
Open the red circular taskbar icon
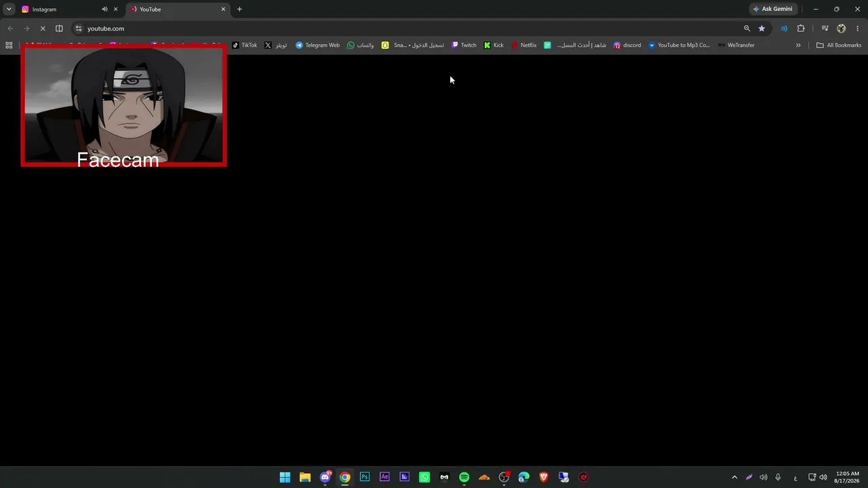[x=583, y=477]
